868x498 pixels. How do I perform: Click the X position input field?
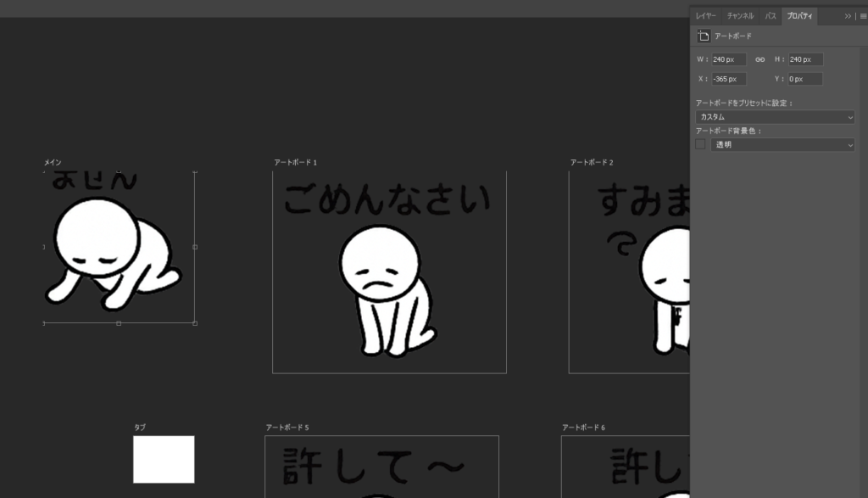[x=728, y=79]
